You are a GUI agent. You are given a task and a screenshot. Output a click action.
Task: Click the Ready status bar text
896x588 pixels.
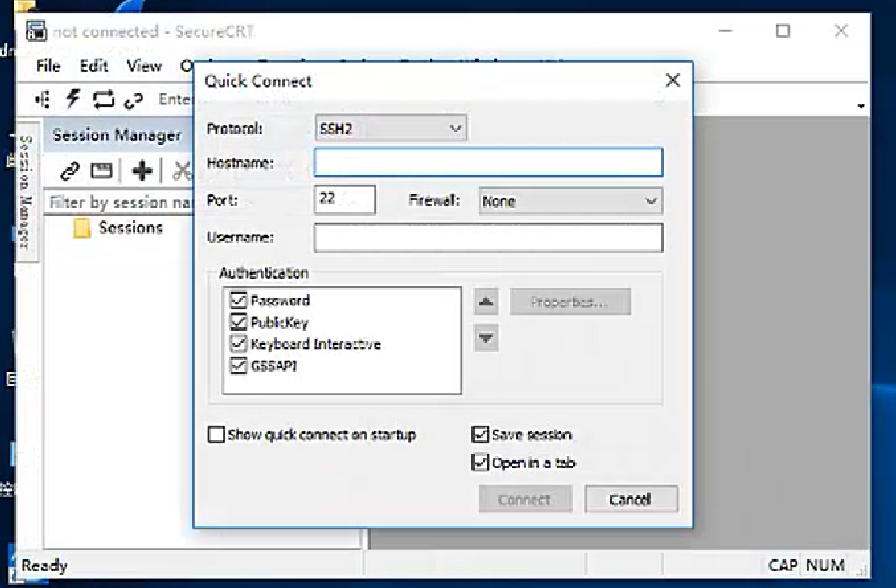[x=44, y=565]
